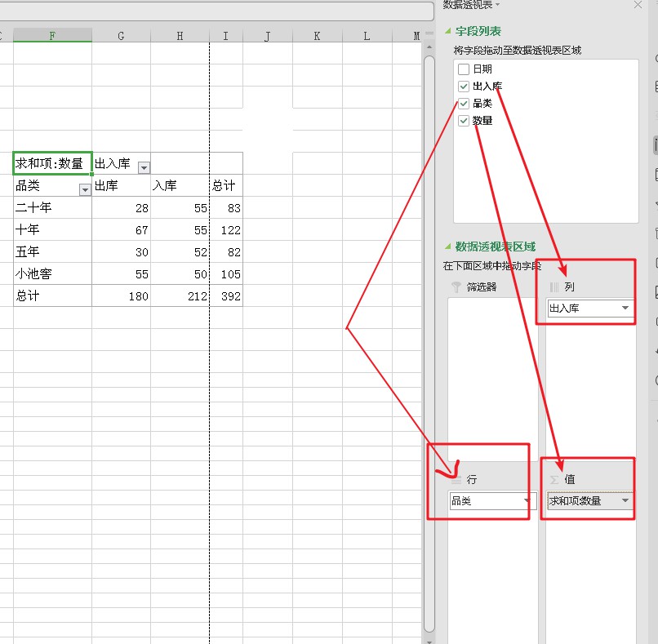This screenshot has width=658, height=644.
Task: Select the 十年 row label
Action: [x=52, y=229]
